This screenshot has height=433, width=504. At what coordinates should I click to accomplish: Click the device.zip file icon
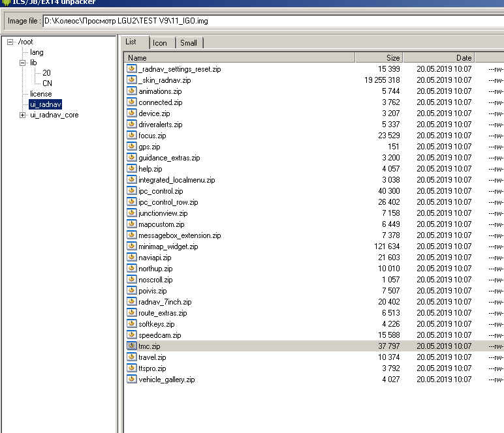131,113
